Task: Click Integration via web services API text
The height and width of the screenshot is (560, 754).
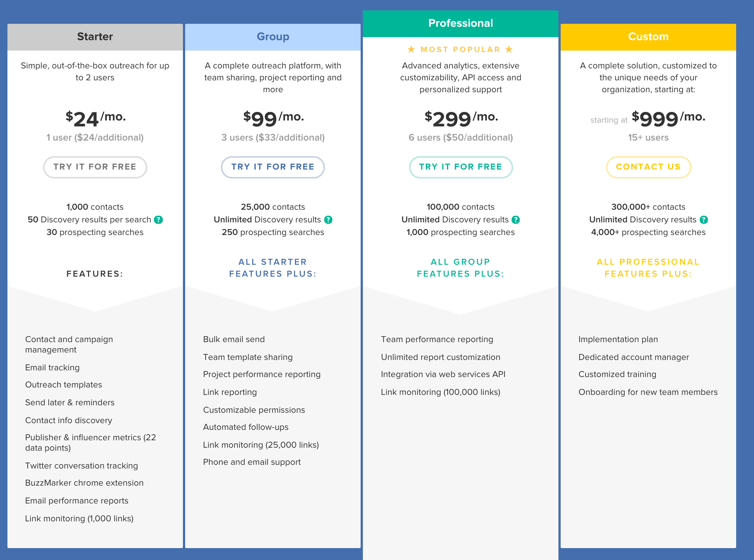Action: pyautogui.click(x=443, y=374)
